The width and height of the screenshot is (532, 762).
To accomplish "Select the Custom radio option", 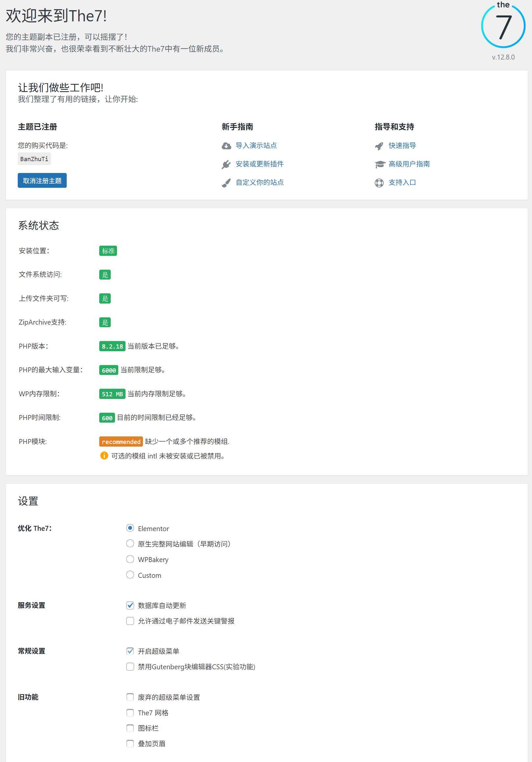I will click(130, 575).
